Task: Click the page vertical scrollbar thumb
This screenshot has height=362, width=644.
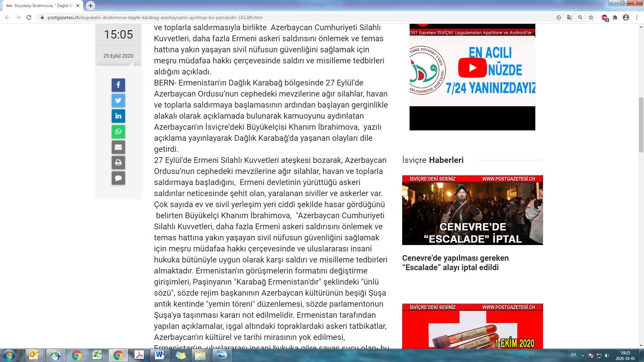Action: coord(641,126)
